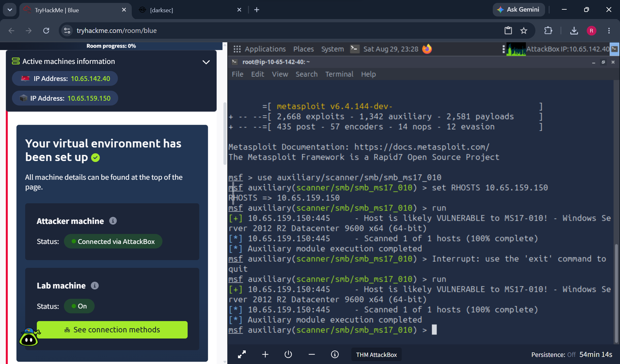Image resolution: width=620 pixels, height=364 pixels.
Task: Add time with the AttackBox plus icon
Action: click(x=265, y=354)
